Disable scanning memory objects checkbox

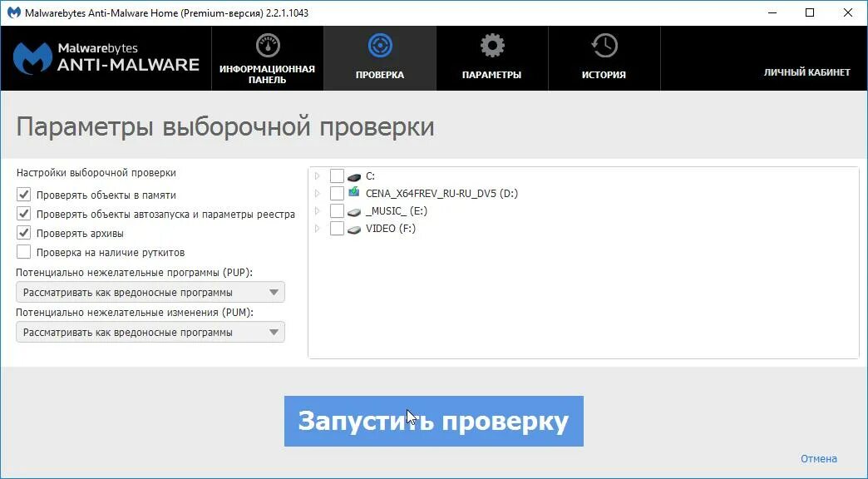pyautogui.click(x=24, y=195)
